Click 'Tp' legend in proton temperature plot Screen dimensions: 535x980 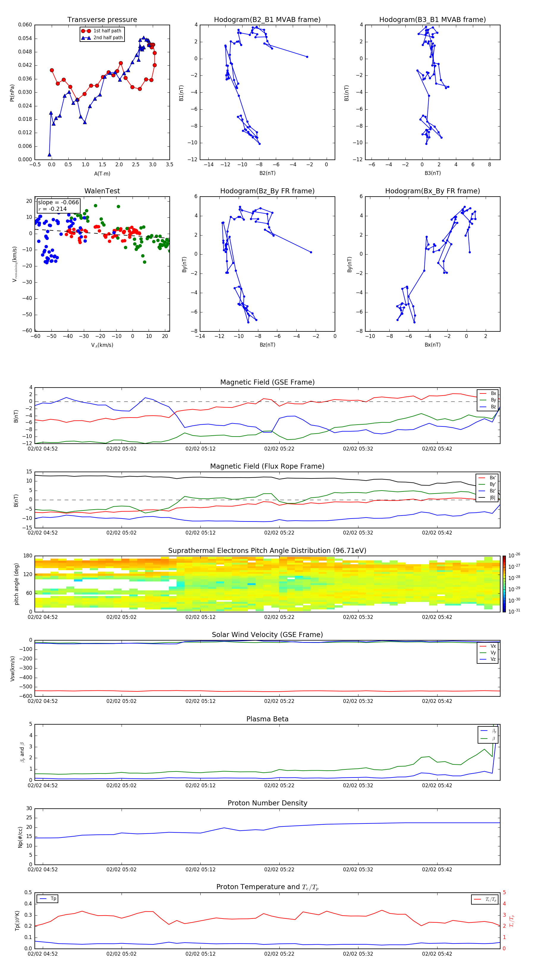53,899
